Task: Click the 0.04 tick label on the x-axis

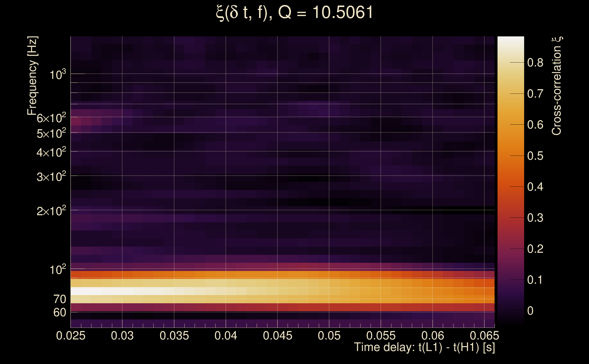Action: click(226, 336)
